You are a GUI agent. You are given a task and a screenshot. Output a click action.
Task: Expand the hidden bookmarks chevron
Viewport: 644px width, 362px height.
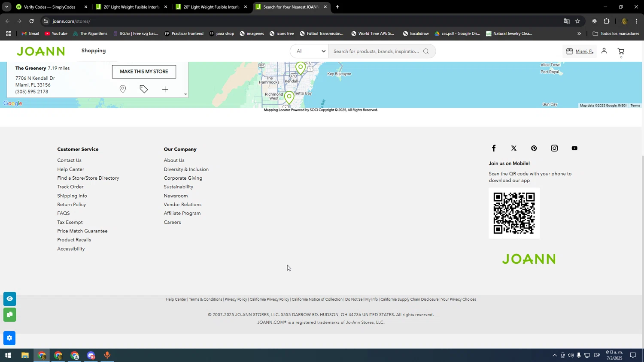click(x=579, y=33)
